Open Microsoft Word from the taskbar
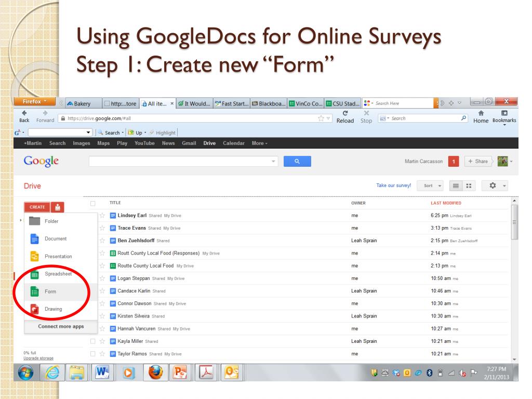 point(102,373)
